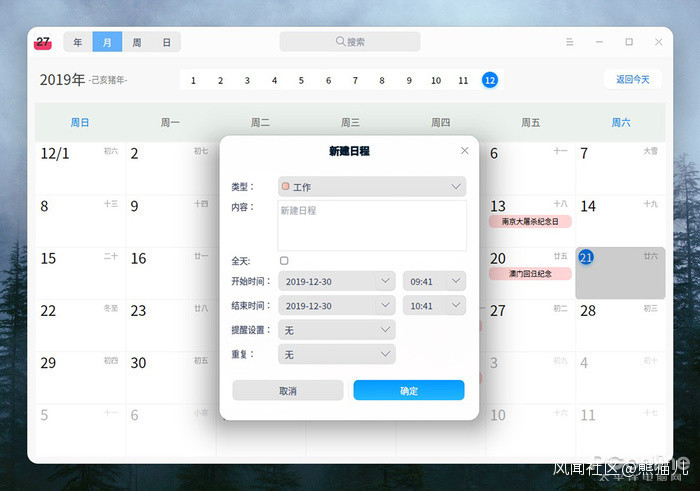The height and width of the screenshot is (491, 700).
Task: Click 2019年 year label
Action: tap(62, 80)
